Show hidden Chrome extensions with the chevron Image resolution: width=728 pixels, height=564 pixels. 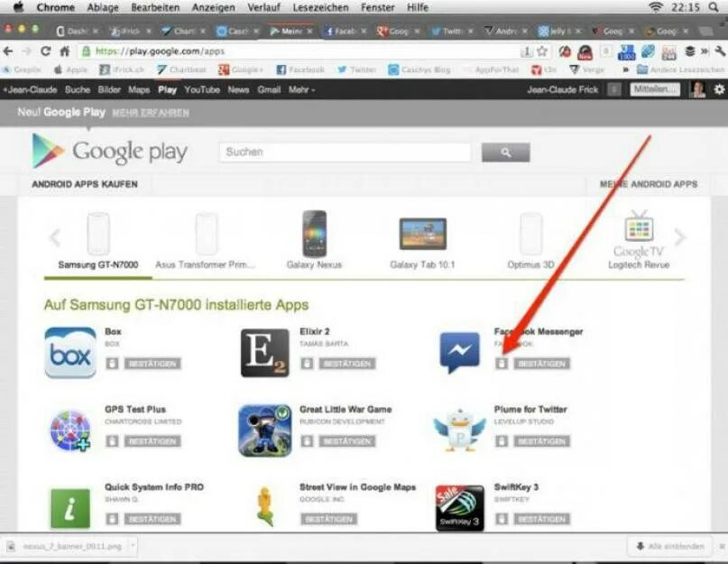coord(705,51)
